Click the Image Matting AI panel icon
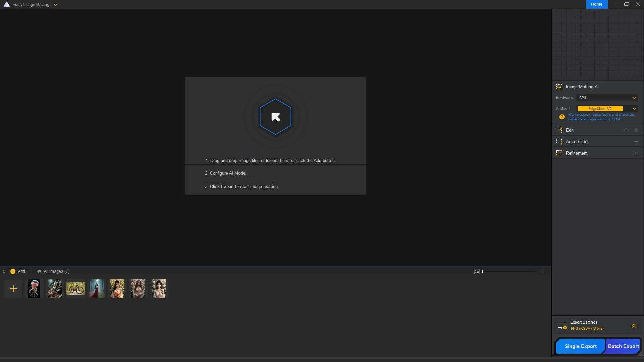The height and width of the screenshot is (362, 644). pos(559,87)
